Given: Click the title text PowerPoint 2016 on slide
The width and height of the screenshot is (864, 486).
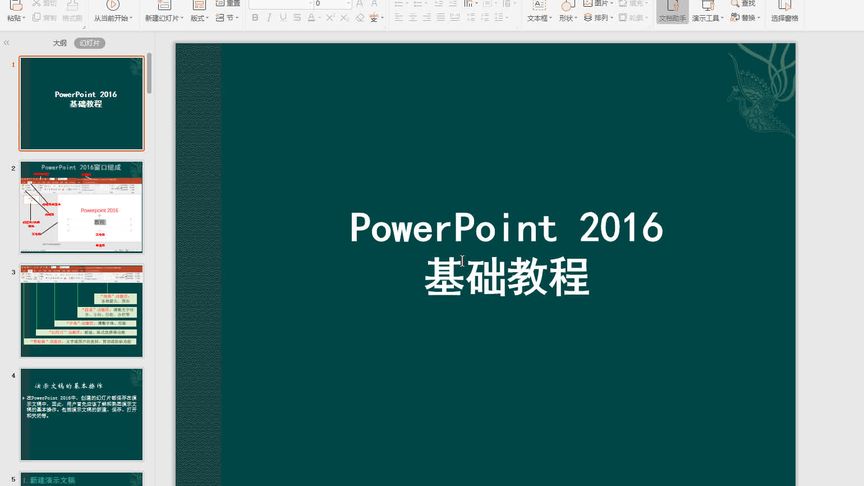Looking at the screenshot, I should pos(506,227).
